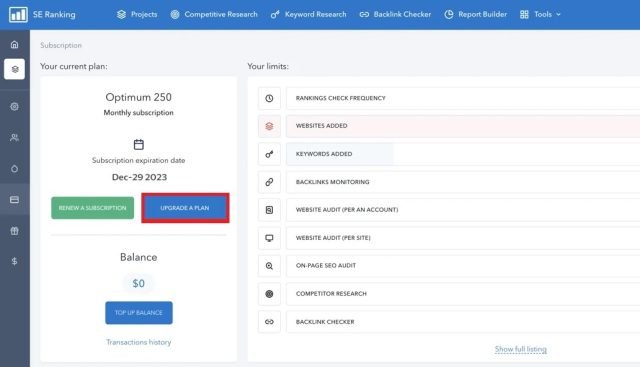Click the circle shape sidebar icon
The width and height of the screenshot is (640, 367).
[14, 169]
